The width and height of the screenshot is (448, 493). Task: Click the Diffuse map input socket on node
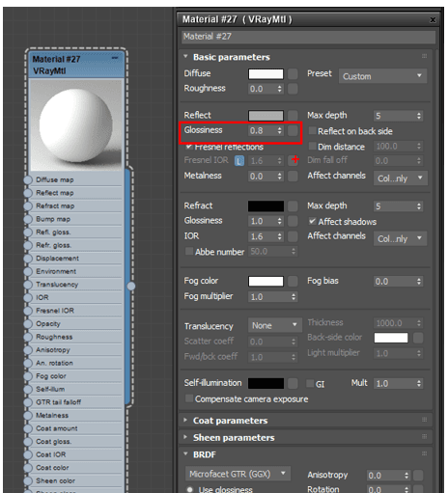(28, 179)
